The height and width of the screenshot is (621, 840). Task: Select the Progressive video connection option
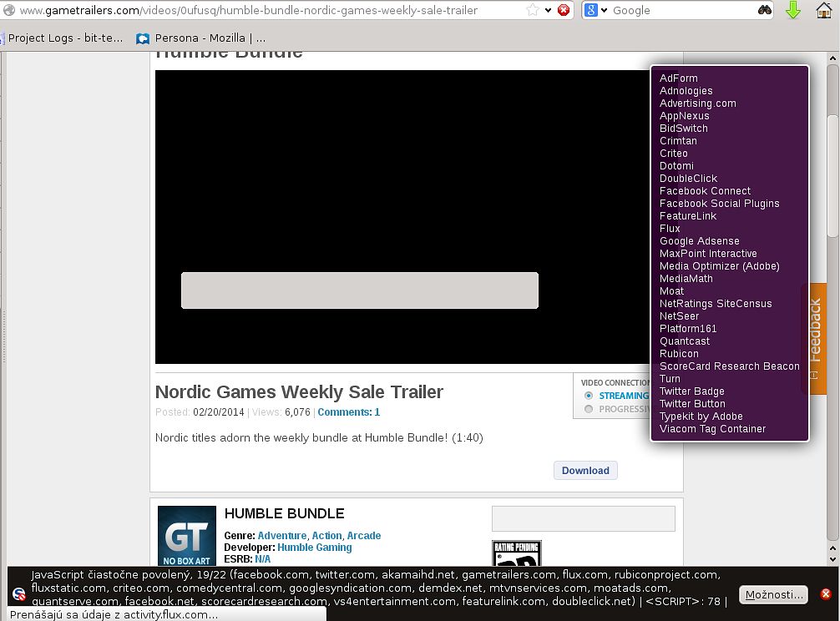[x=590, y=409]
